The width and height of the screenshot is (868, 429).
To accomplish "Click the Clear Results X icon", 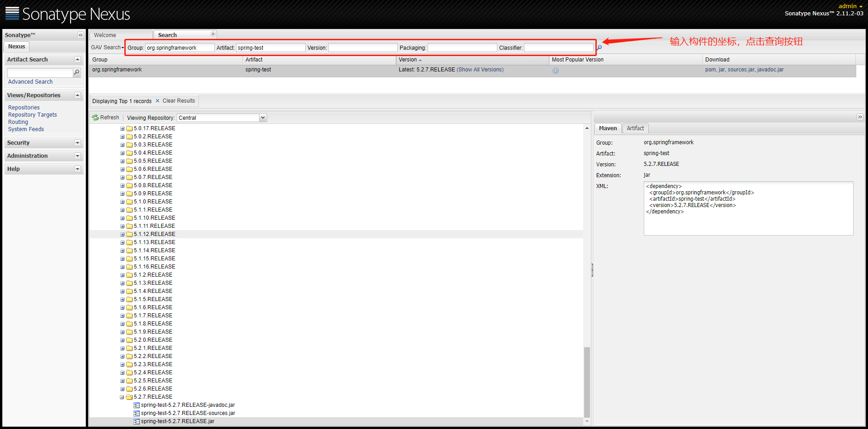I will click(157, 101).
